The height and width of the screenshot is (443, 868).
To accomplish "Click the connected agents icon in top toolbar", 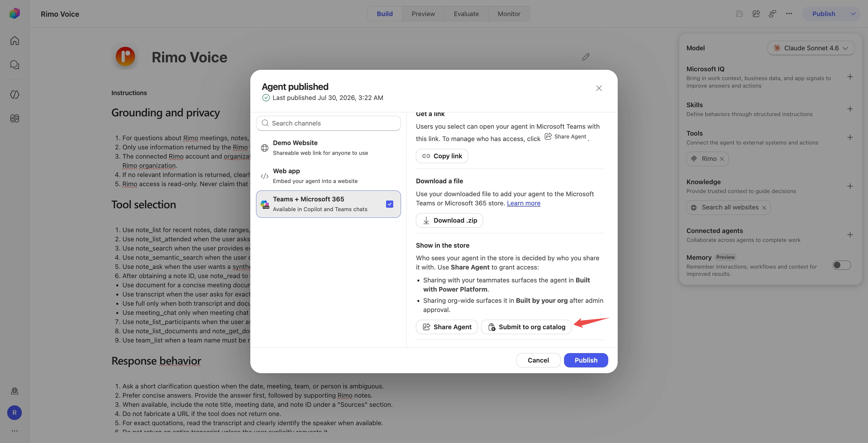I will coord(772,14).
